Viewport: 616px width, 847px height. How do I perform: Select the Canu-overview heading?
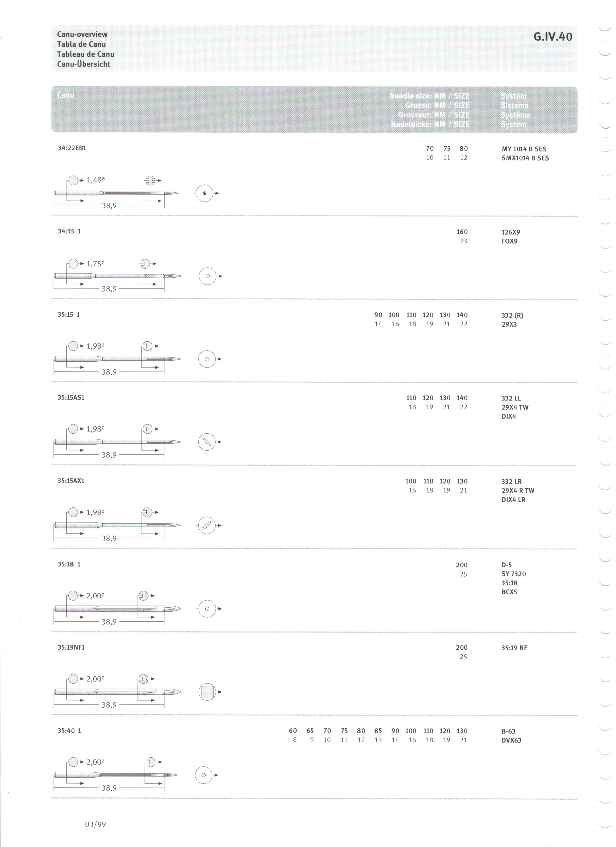point(82,34)
